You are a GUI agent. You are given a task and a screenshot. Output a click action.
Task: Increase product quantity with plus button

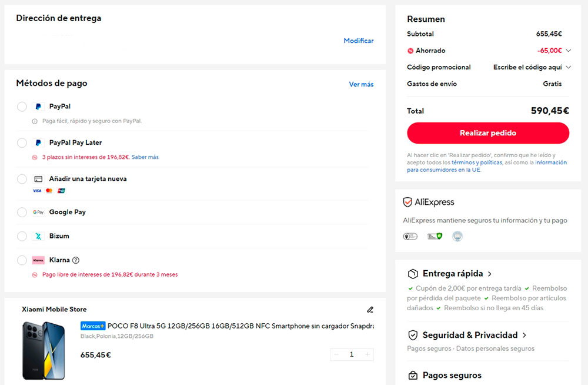point(367,354)
